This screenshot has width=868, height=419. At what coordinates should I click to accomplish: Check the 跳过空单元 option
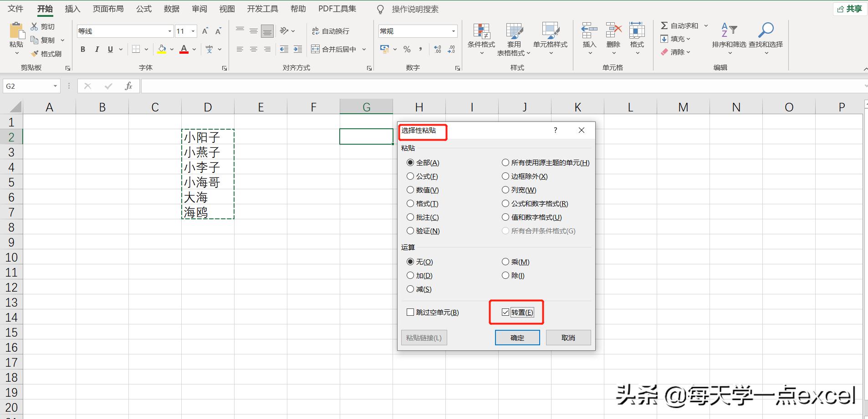pos(409,312)
